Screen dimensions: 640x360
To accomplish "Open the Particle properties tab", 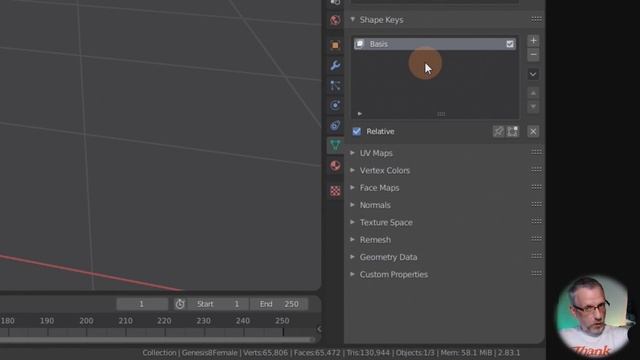I will 335,85.
